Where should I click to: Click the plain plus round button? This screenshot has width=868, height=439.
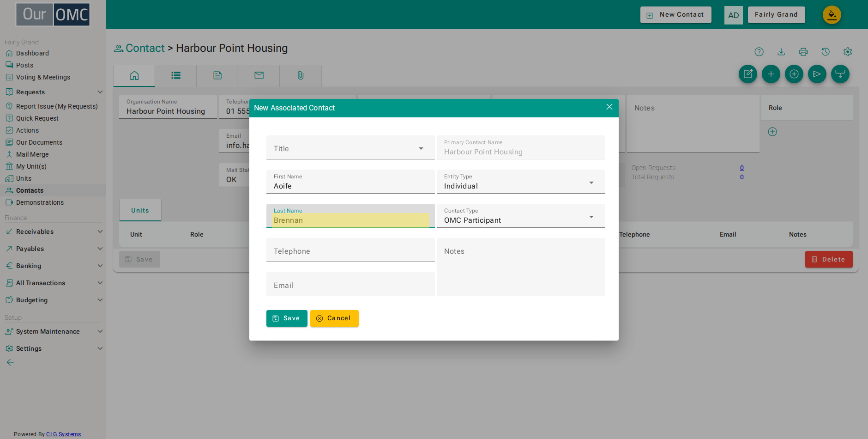pyautogui.click(x=771, y=74)
